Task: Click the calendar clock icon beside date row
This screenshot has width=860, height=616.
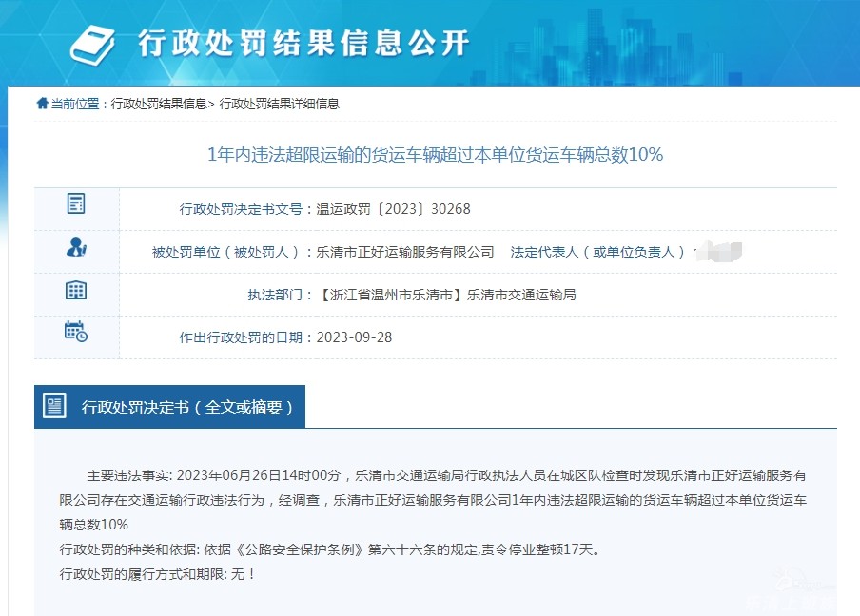Action: pyautogui.click(x=76, y=332)
